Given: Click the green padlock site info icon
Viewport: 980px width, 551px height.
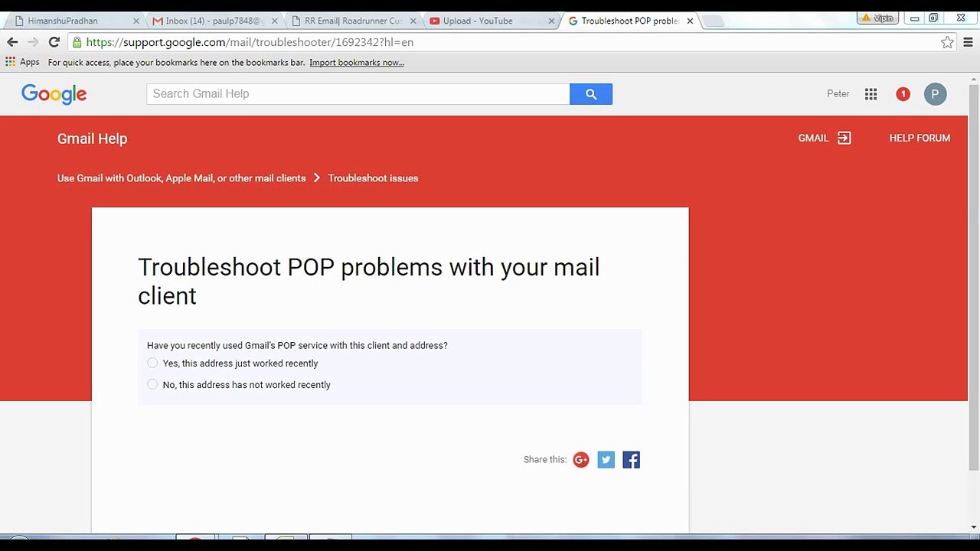Looking at the screenshot, I should (x=77, y=42).
